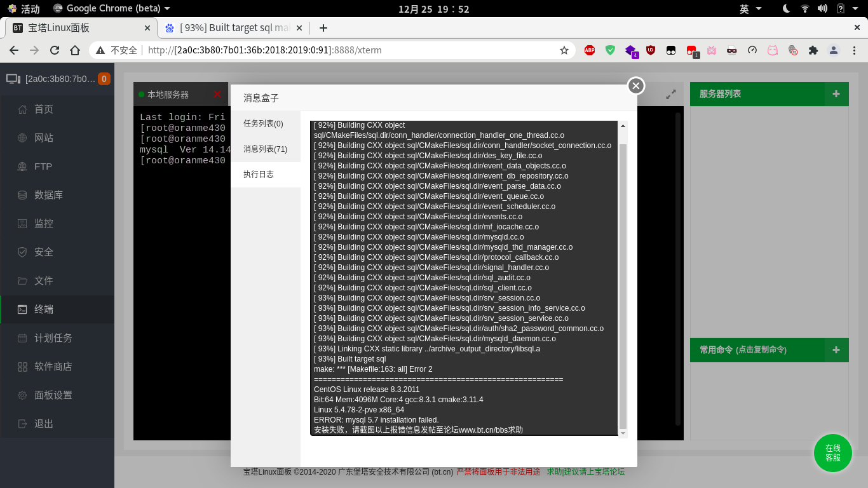Open the 12月25 clock calendar

coord(434,9)
